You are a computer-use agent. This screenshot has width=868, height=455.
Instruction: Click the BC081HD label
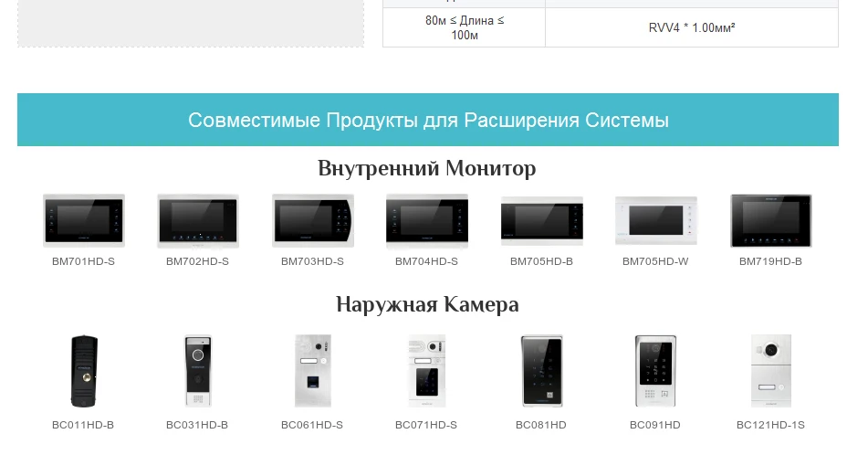[541, 425]
